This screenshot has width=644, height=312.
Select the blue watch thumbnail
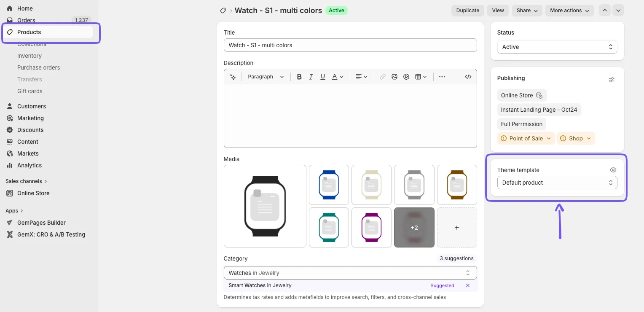(x=329, y=185)
